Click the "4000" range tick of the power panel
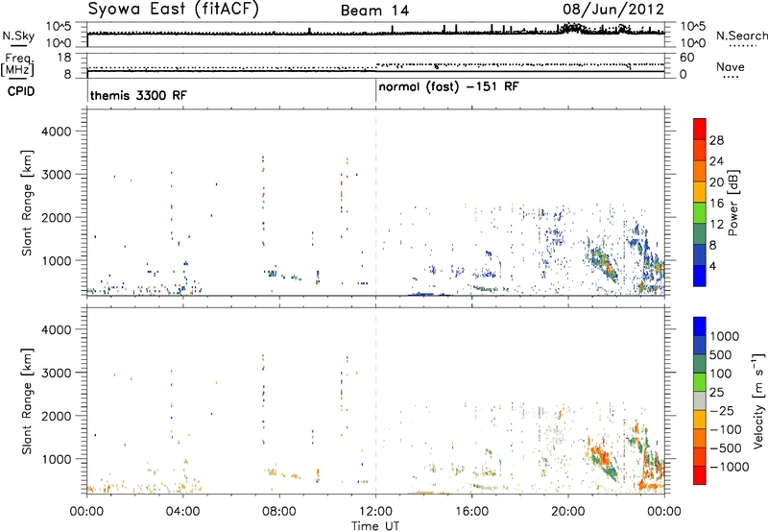768x532 pixels. click(57, 132)
